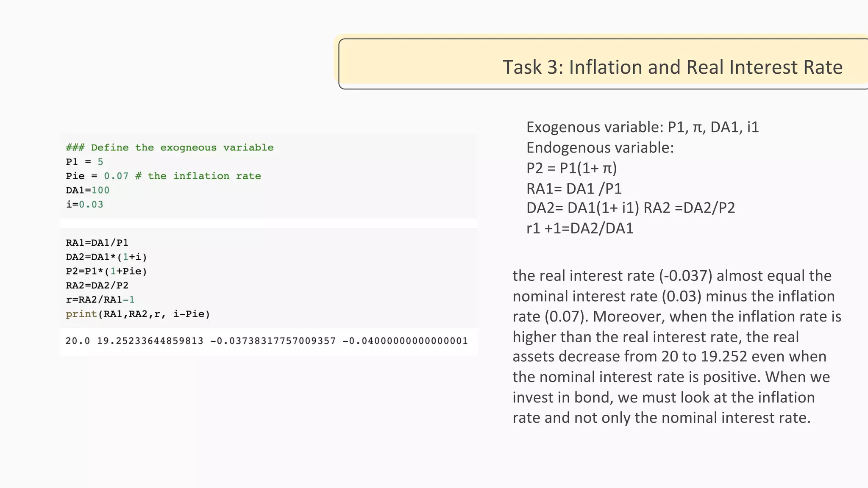Click the 'RA2=DA2/P2' code line
The height and width of the screenshot is (488, 868).
point(97,286)
